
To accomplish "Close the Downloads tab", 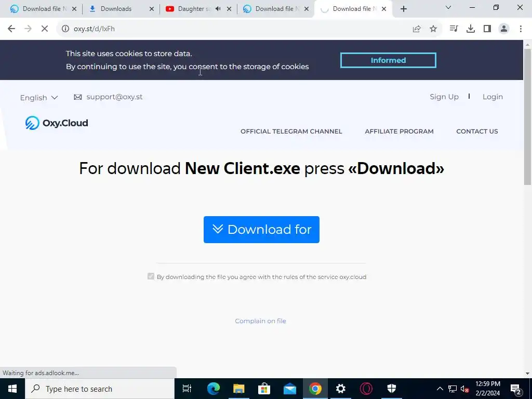I will [x=152, y=9].
